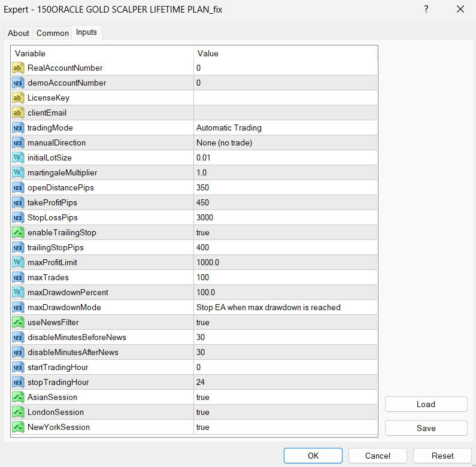476x467 pixels.
Task: Toggle the LondonSession true value
Action: (285, 413)
